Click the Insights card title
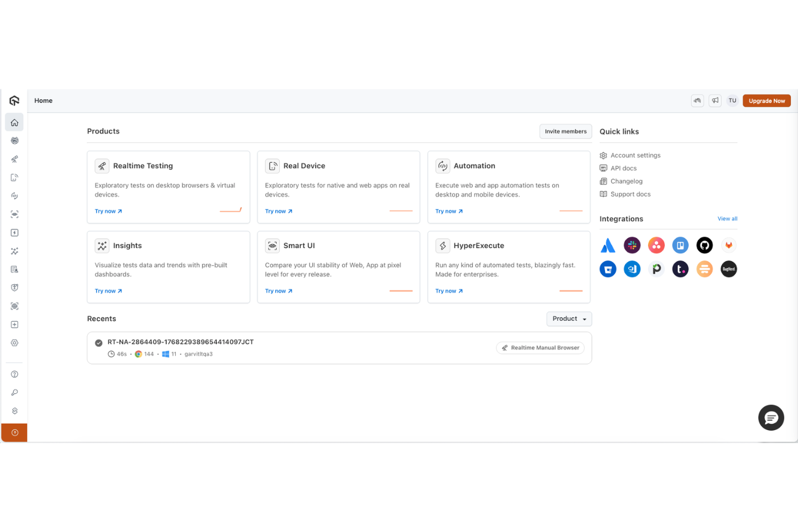This screenshot has height=532, width=798. click(x=127, y=246)
